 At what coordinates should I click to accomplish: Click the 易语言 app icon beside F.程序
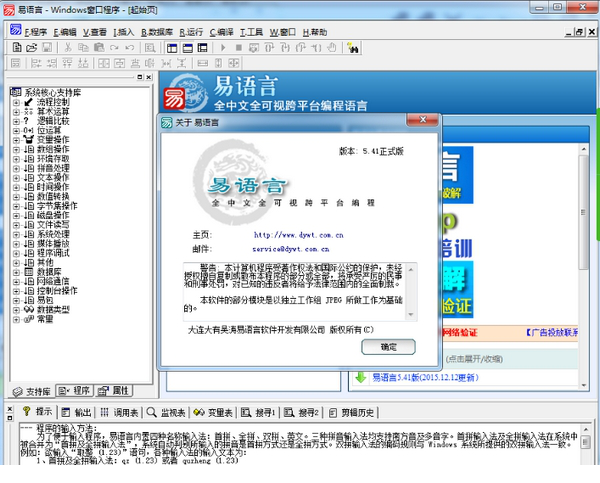(16, 30)
